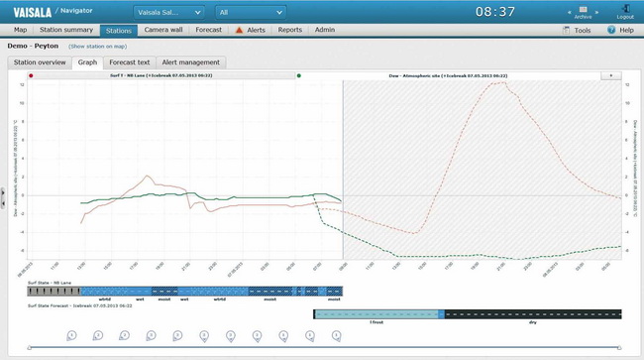Screen dimensions: 644x360
Task: Click the Show station on map link
Action: click(x=98, y=47)
